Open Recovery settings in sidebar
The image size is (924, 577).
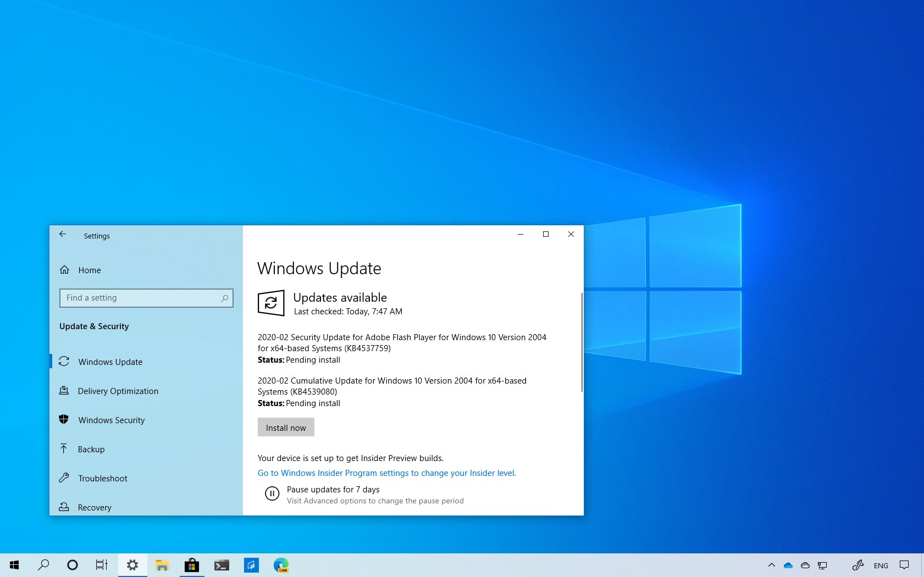[93, 507]
